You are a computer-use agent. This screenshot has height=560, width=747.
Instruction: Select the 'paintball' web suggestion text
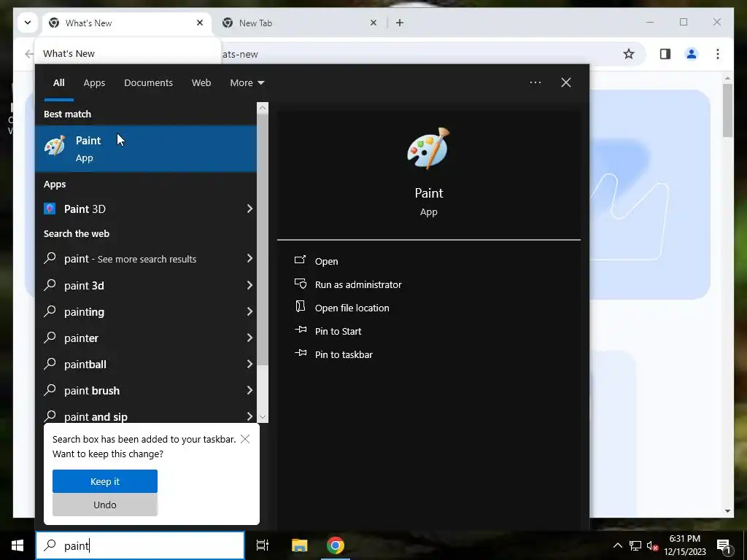(x=85, y=365)
